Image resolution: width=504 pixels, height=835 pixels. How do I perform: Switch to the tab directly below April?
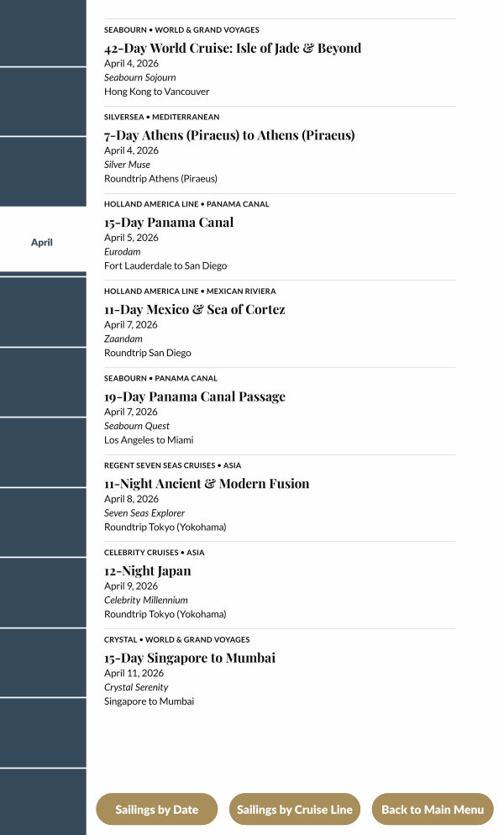tap(42, 312)
